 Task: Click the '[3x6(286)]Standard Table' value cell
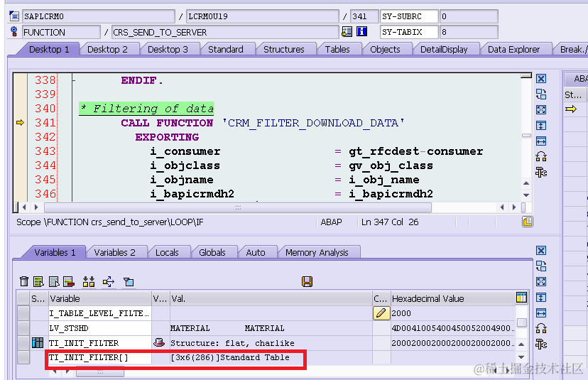271,357
